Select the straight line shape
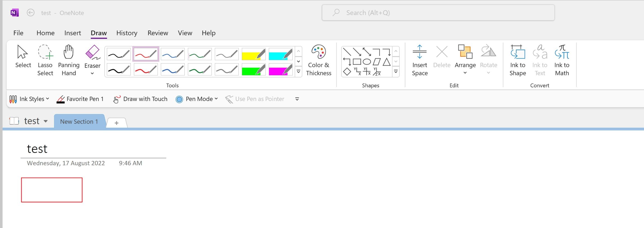 347,52
